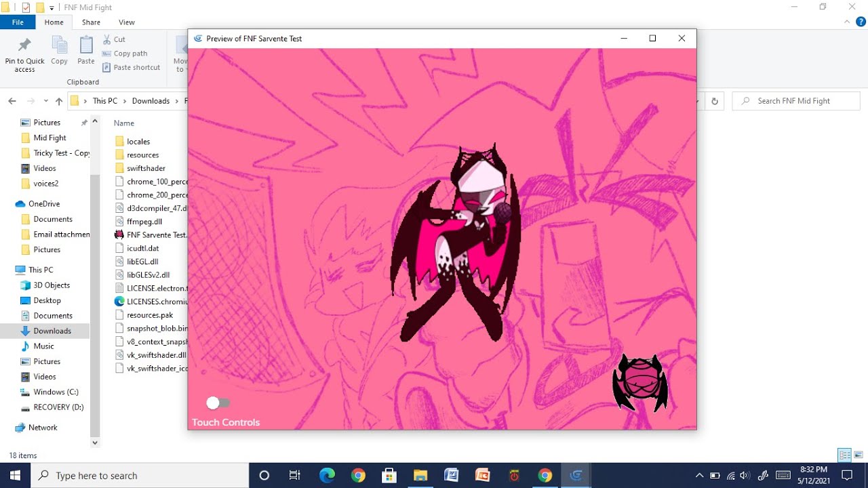This screenshot has height=488, width=868.
Task: Select the ffmpeg.dll file
Action: click(x=144, y=222)
